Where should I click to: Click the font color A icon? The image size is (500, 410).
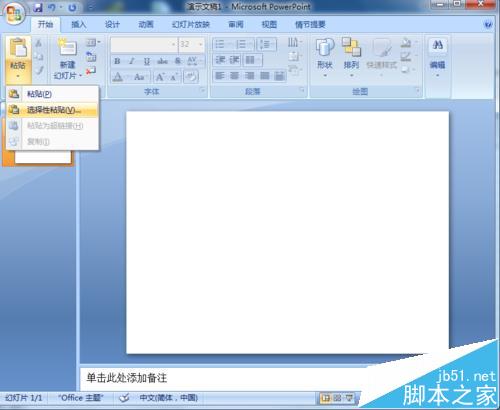(x=117, y=77)
